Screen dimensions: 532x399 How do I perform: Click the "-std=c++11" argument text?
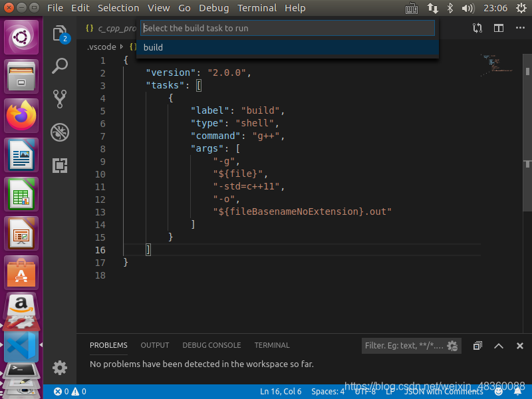coord(246,186)
